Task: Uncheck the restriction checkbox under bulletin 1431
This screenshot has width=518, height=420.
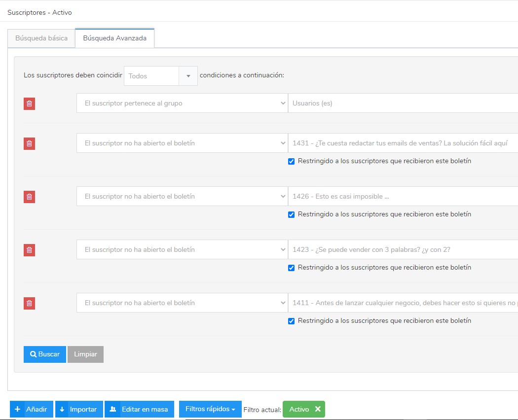Action: [291, 162]
